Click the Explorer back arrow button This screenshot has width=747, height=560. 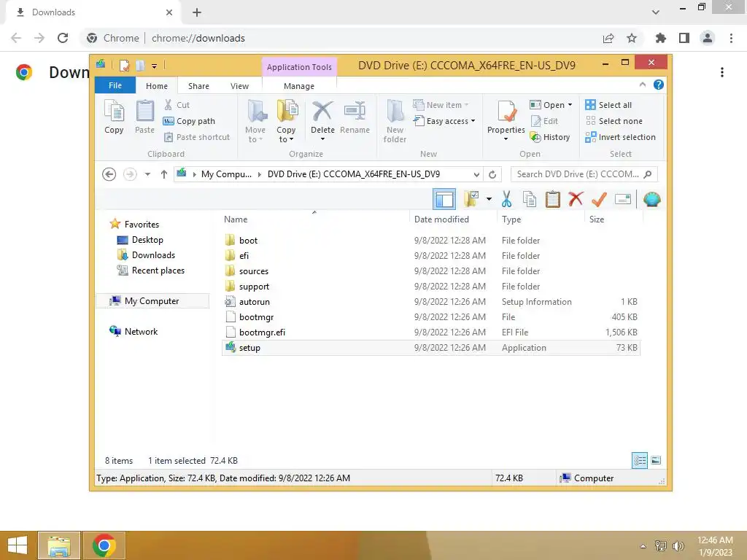(109, 174)
